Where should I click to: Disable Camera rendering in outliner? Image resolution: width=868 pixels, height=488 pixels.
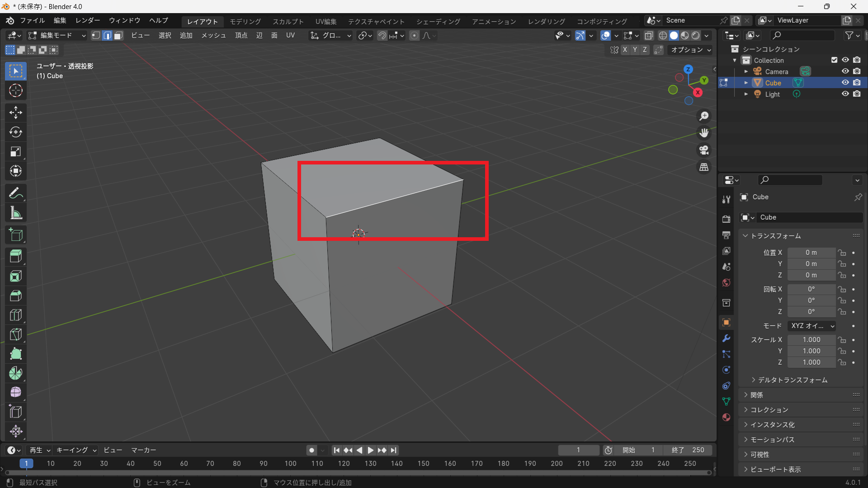click(x=857, y=71)
